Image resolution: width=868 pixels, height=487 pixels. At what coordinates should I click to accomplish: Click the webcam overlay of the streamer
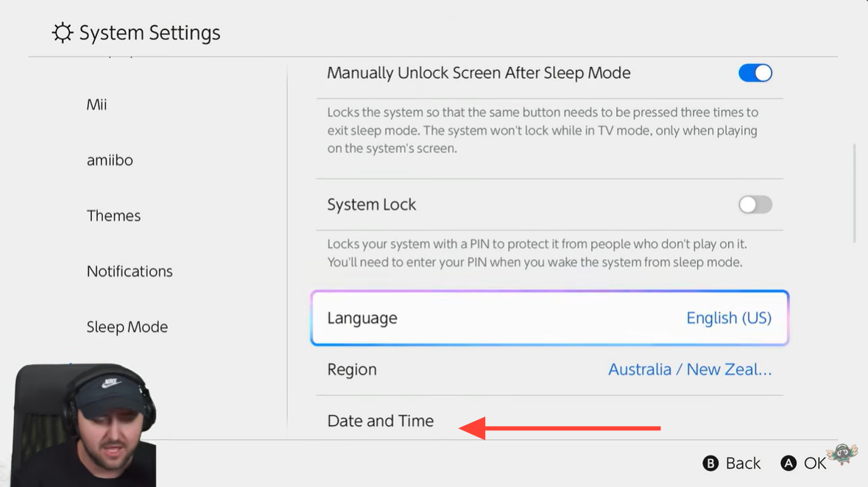[x=85, y=425]
